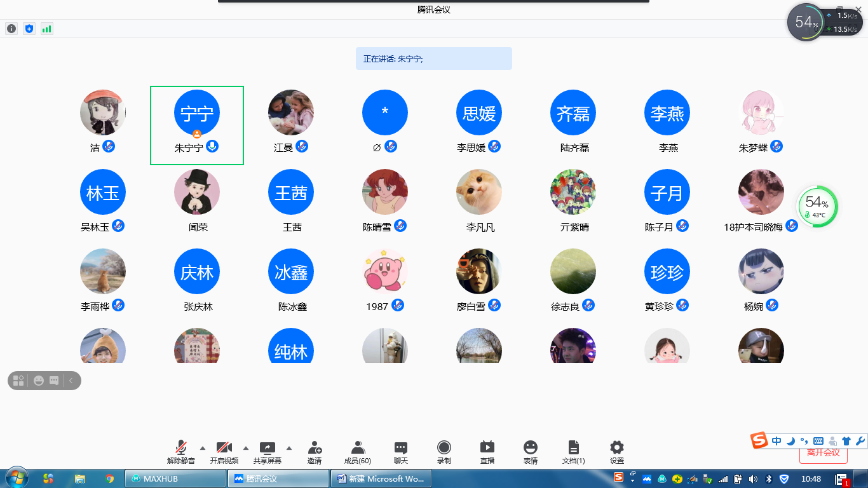Expand video options arrow beside 开启视频
This screenshot has height=488, width=868.
pos(246,447)
